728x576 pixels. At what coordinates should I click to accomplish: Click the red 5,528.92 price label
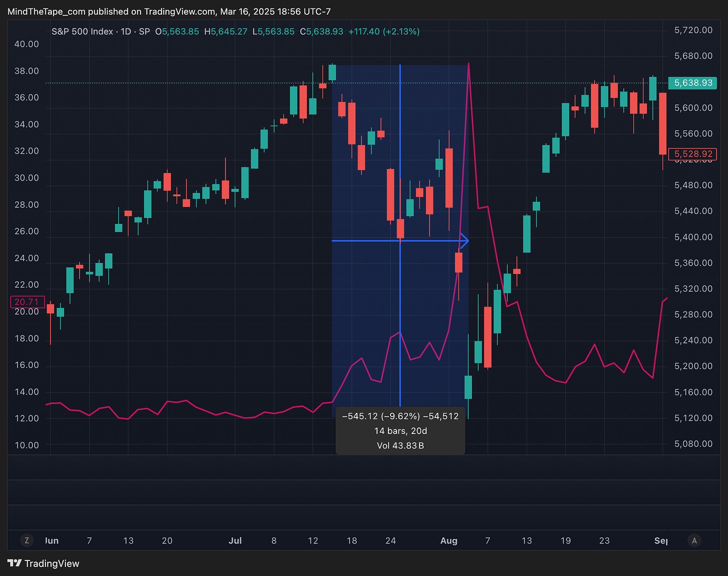tap(693, 154)
